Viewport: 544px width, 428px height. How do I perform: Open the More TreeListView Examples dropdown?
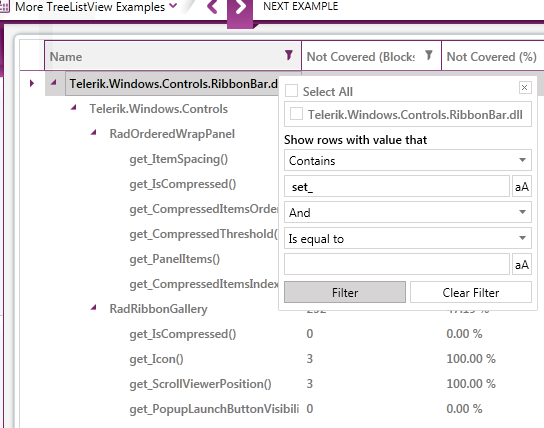point(95,7)
